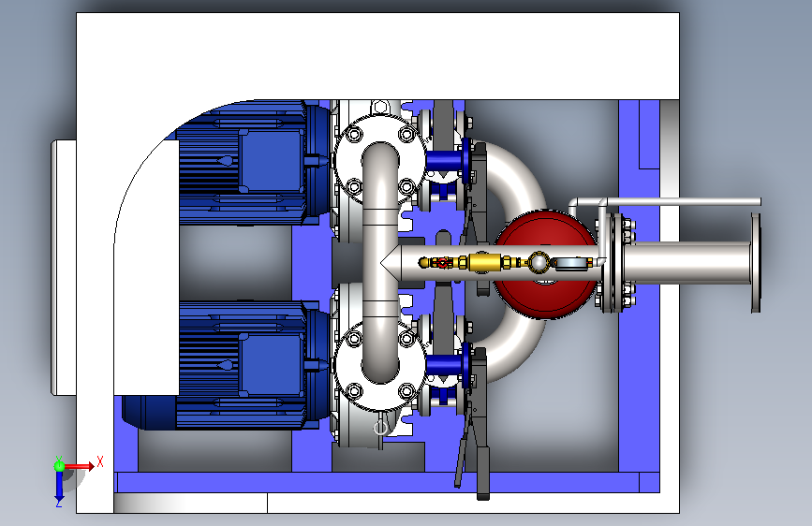
Task: Click the red X axis arrow of the triad
Action: click(79, 466)
